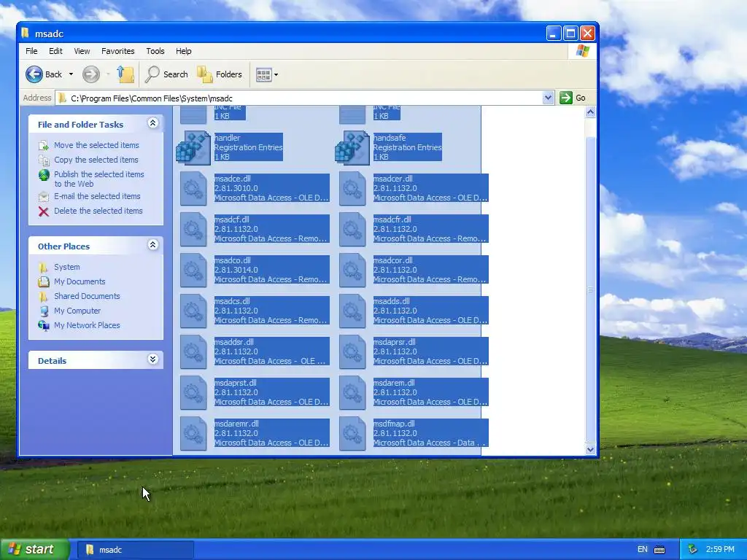Select the handler registration entries icon
Screen dimensions: 747x560
[193, 147]
